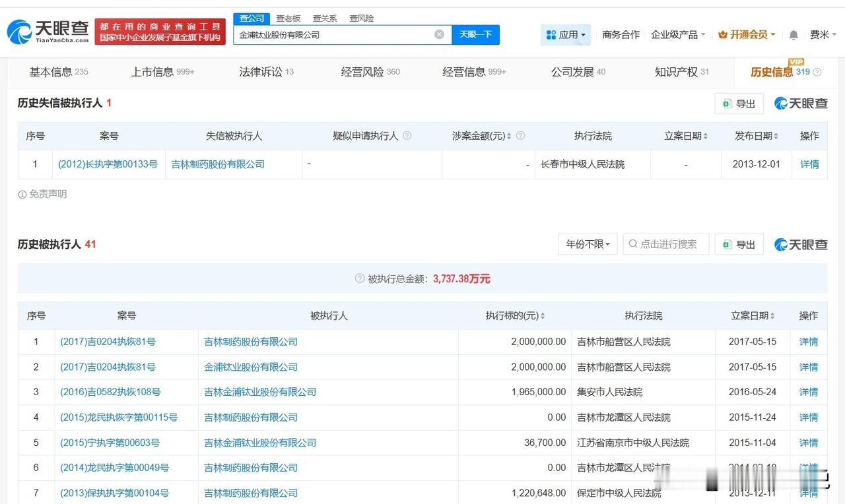The height and width of the screenshot is (504, 845).
Task: Clear the search box with the X icon
Action: coord(439,34)
